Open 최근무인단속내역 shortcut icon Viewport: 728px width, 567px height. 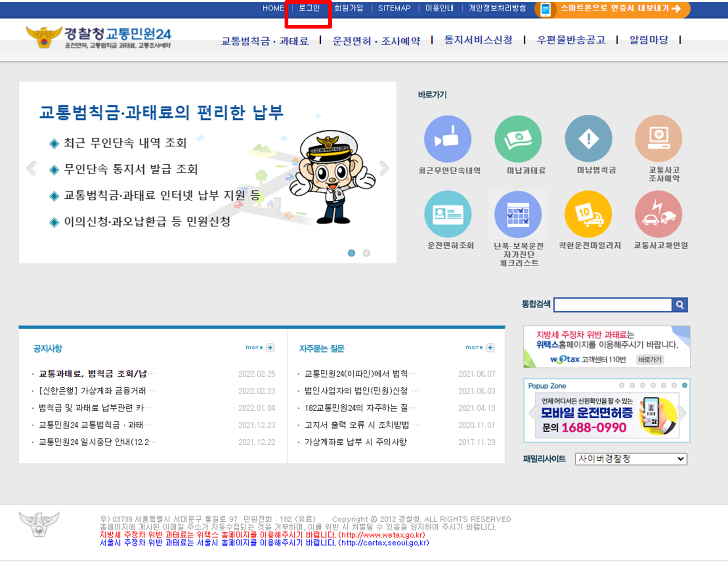(448, 139)
